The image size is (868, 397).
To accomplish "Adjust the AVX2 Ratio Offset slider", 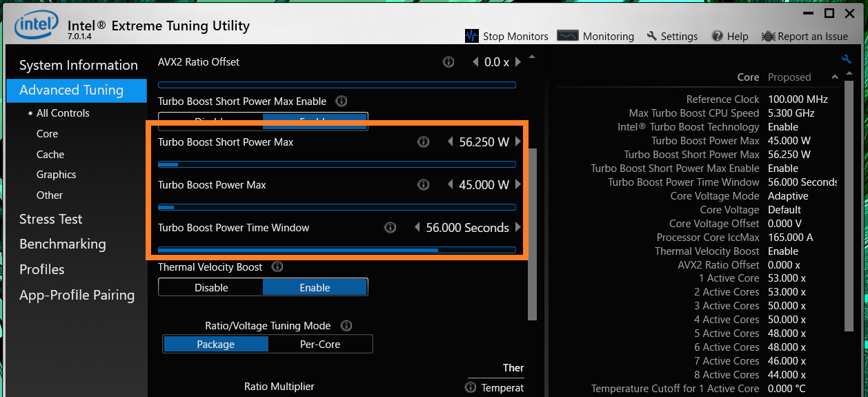I will tap(337, 85).
